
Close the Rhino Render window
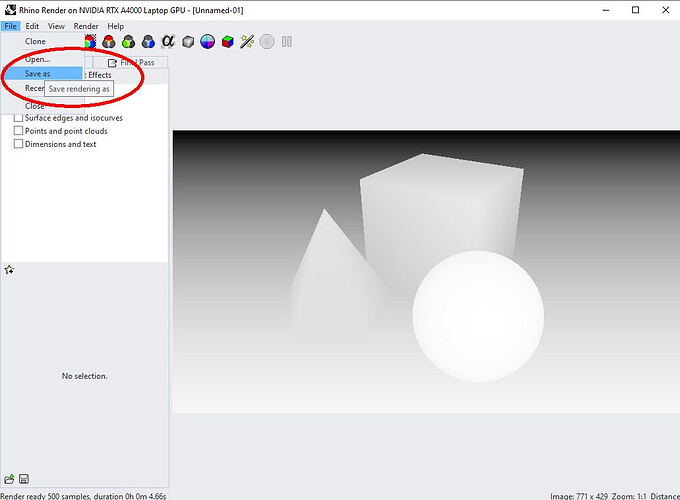(x=666, y=10)
